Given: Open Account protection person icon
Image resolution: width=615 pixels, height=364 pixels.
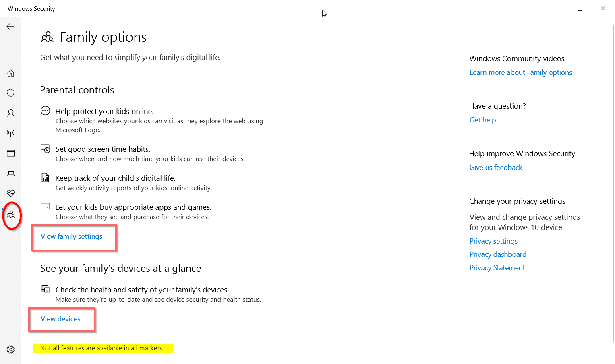Looking at the screenshot, I should [x=11, y=113].
